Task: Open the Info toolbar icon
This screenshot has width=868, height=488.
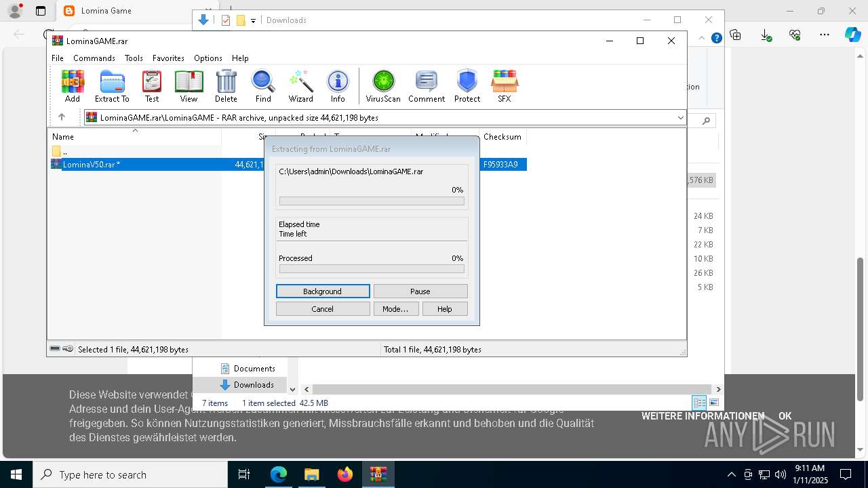Action: coord(338,85)
